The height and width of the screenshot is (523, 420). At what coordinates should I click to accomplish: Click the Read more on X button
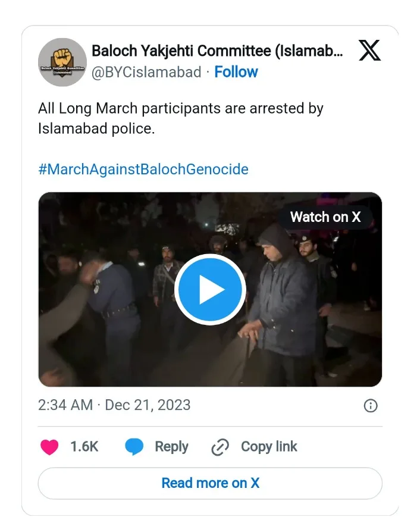[x=210, y=483]
